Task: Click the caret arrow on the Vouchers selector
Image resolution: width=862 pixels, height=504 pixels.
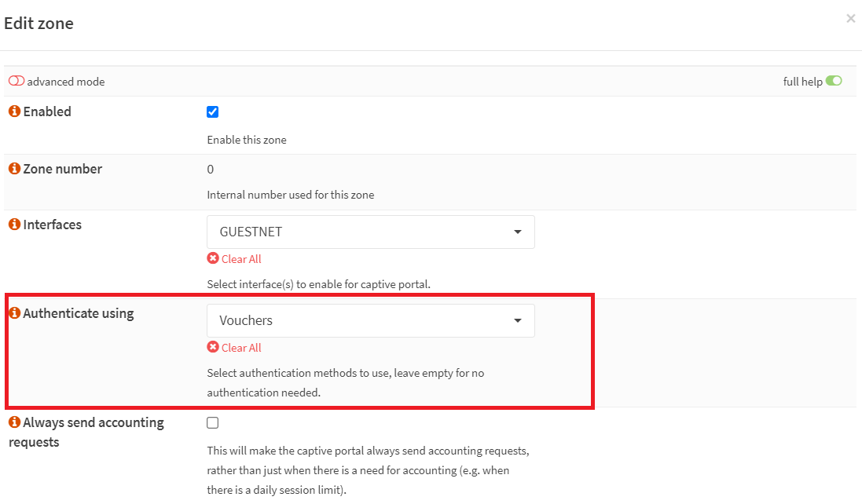Action: tap(517, 320)
